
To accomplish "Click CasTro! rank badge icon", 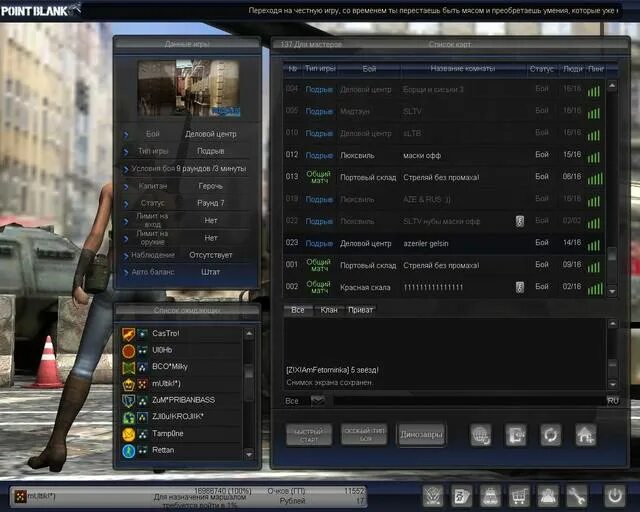I will click(x=128, y=334).
